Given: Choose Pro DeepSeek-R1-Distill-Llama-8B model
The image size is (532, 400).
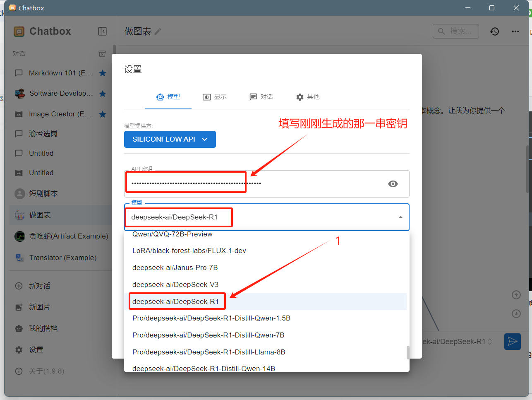Looking at the screenshot, I should [x=265, y=352].
